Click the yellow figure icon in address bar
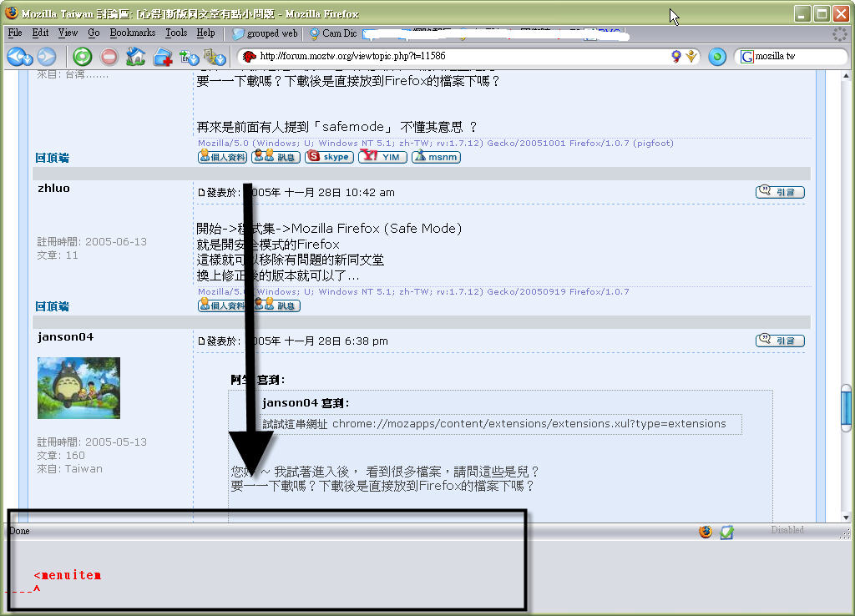The image size is (855, 616). (691, 56)
